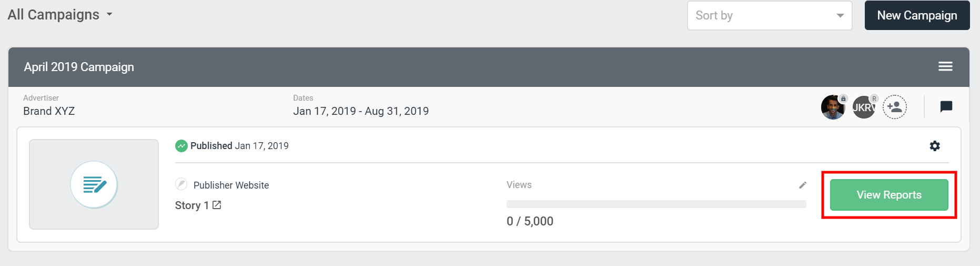Screen dimensions: 980x266
Task: Open the Sort by dropdown
Action: click(770, 15)
